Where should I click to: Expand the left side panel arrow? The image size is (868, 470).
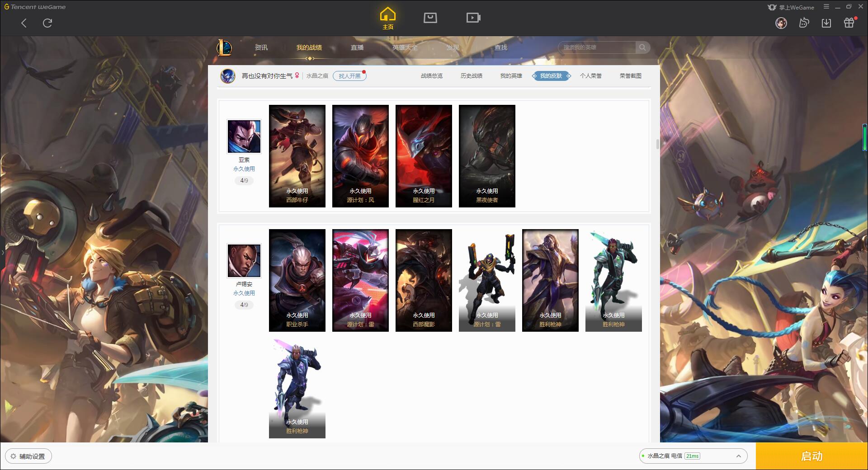(x=2, y=253)
